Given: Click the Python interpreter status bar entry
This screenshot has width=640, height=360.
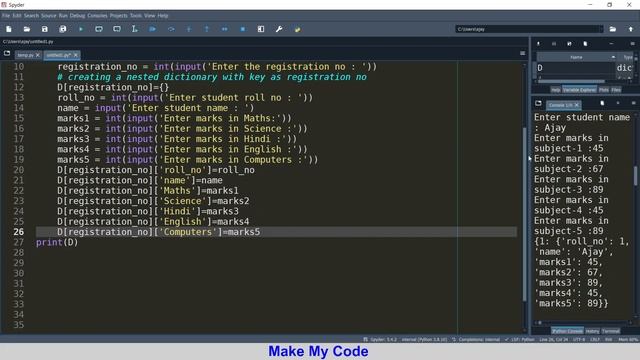Looking at the screenshot, I should (x=424, y=340).
